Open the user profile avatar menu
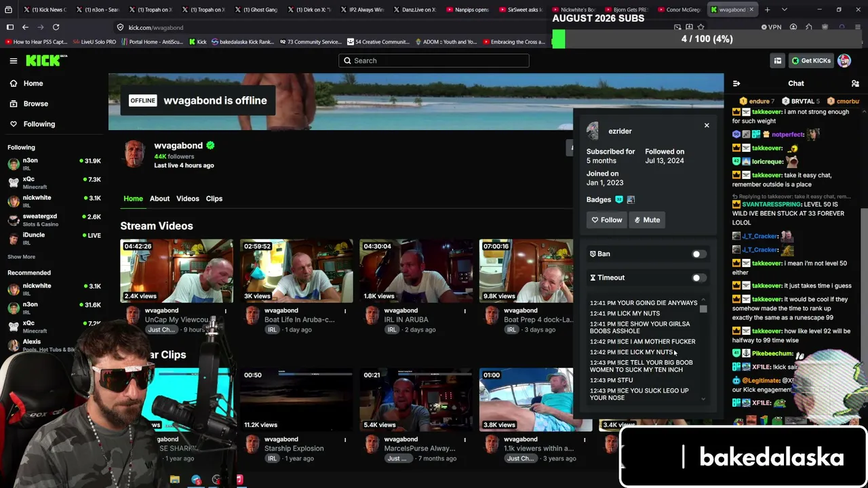 (844, 61)
